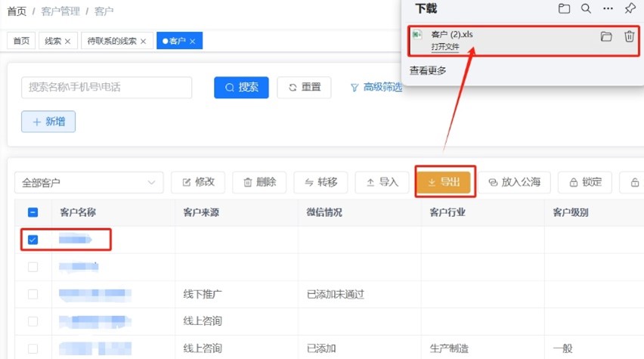Delete the 客户 (2).xls download entry
The width and height of the screenshot is (644, 359).
[x=629, y=36]
